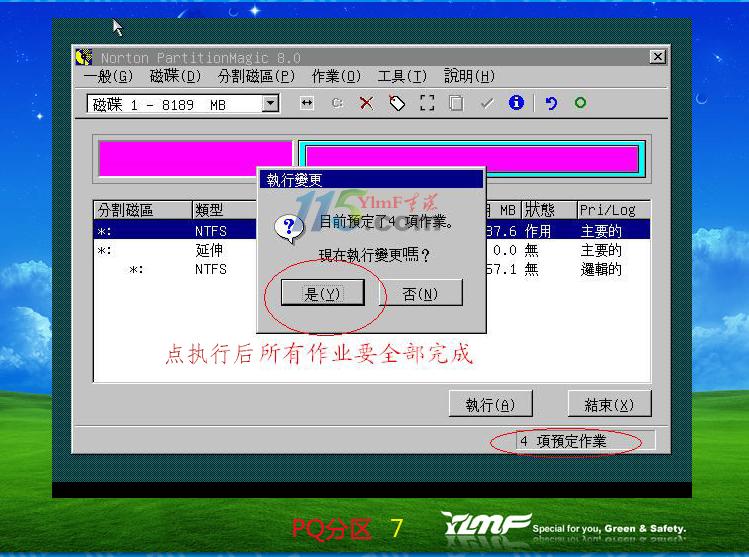Click the 作用 status cell
The height and width of the screenshot is (557, 749).
coord(538,231)
